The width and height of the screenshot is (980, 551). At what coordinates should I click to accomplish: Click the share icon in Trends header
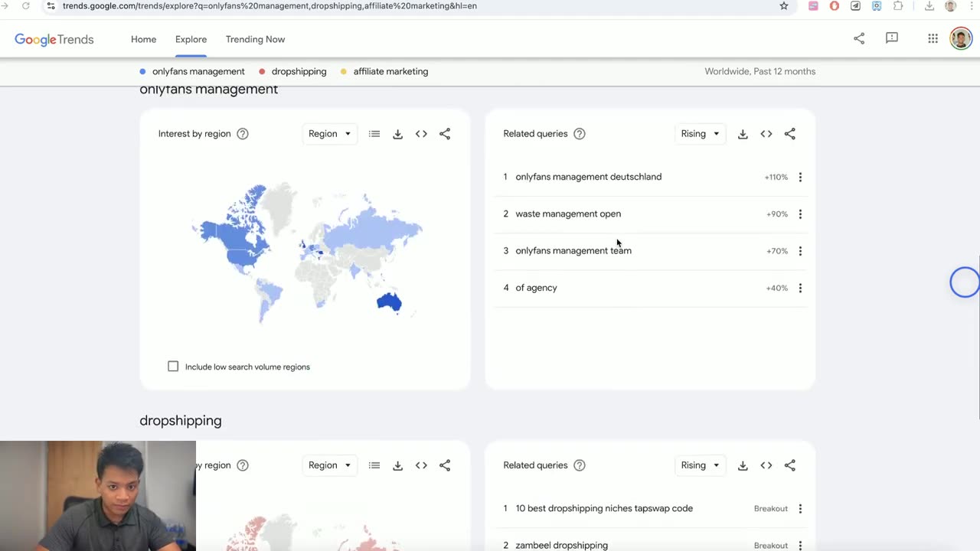pos(859,38)
